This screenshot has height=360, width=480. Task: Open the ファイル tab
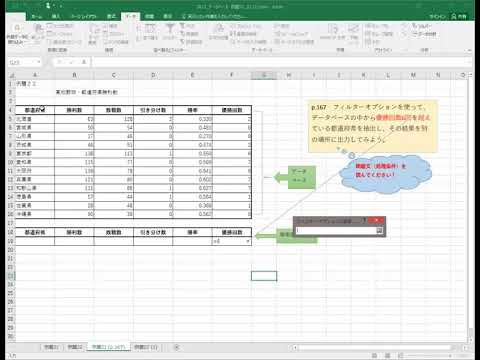click(15, 16)
